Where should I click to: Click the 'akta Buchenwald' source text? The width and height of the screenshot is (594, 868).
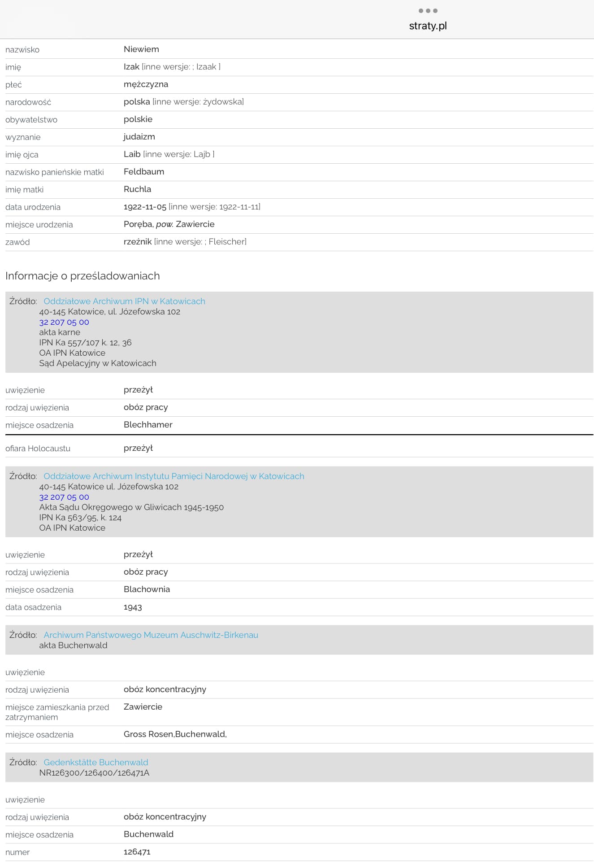(x=73, y=646)
